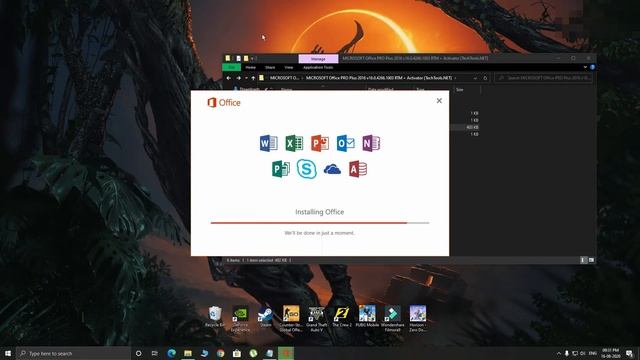Viewport: 640px width, 360px height.
Task: Open Task View from the taskbar
Action: click(155, 353)
